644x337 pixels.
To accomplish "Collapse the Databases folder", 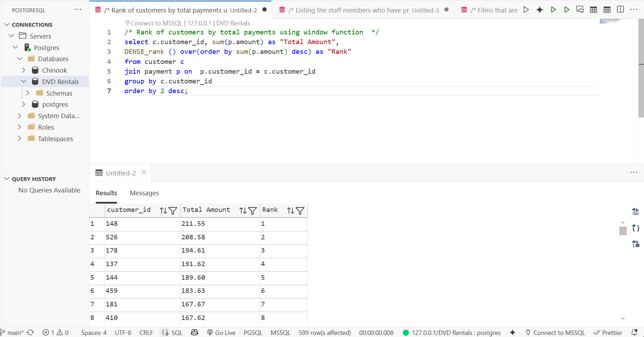I will click(x=20, y=59).
